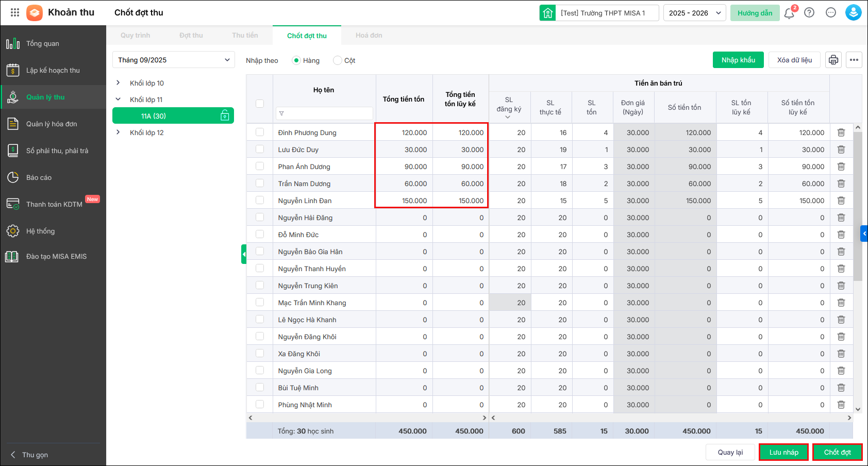Tick checkbox for Lưu Đức Duy
Screen dimensions: 868x466
click(260, 149)
